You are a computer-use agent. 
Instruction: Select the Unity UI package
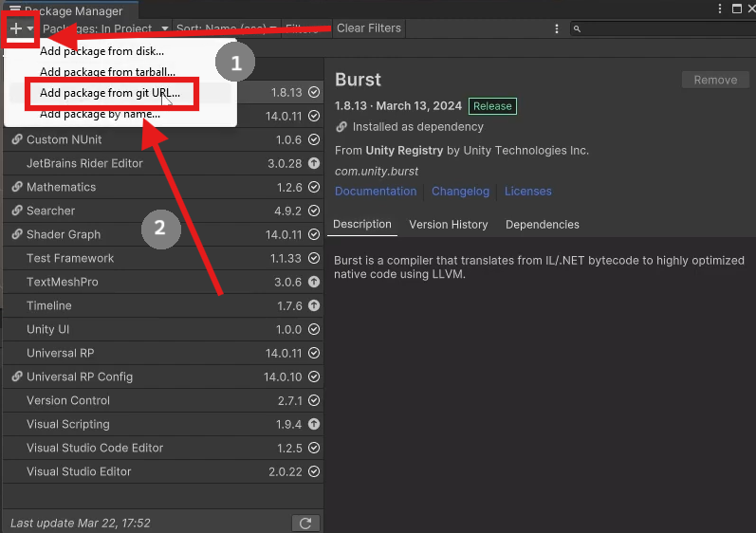coord(163,329)
